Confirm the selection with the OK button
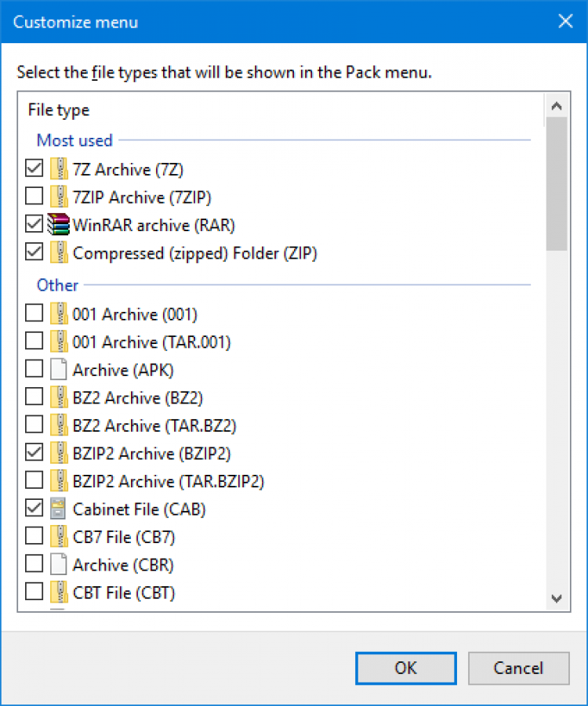The height and width of the screenshot is (706, 588). pyautogui.click(x=405, y=668)
